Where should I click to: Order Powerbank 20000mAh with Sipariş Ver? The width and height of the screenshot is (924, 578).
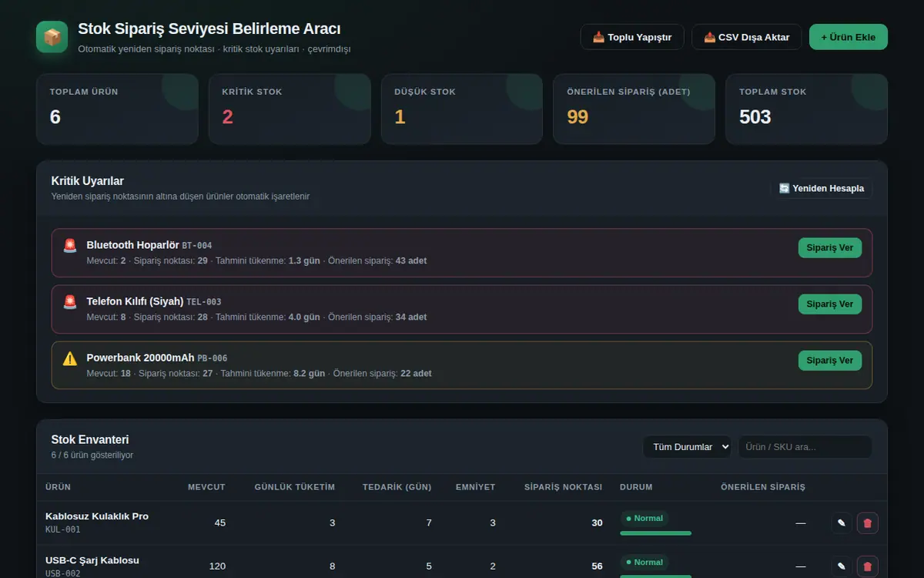[x=830, y=360]
